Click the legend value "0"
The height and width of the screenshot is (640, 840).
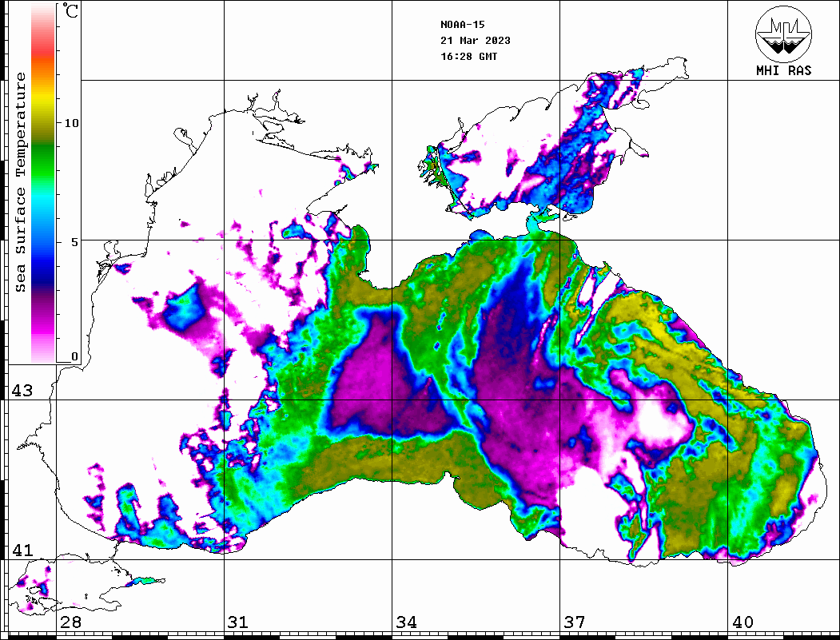click(74, 356)
